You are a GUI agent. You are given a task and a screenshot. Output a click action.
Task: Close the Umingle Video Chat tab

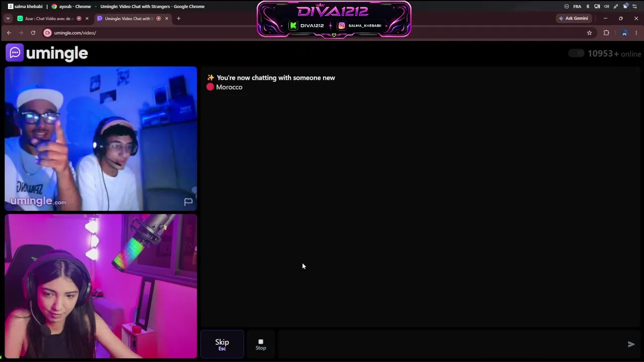pyautogui.click(x=167, y=19)
